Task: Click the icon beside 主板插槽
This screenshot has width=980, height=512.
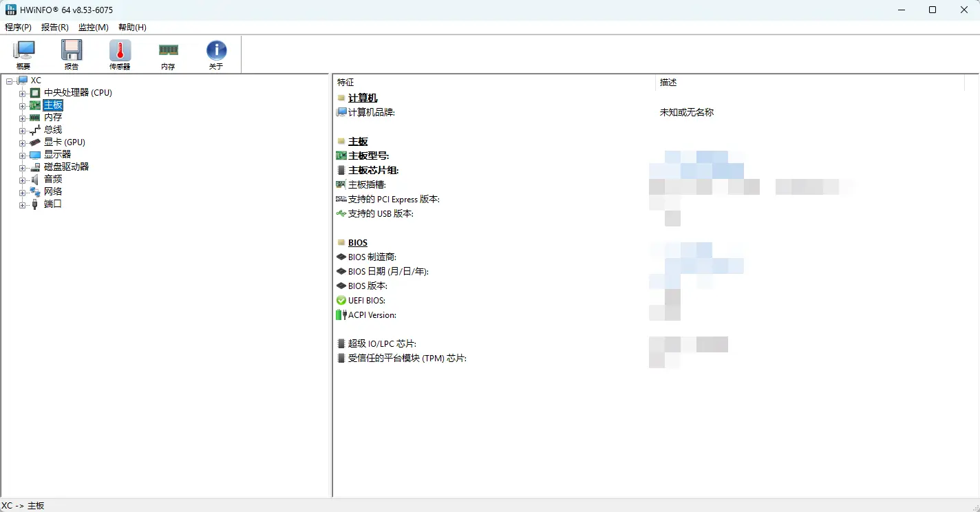Action: (x=341, y=184)
